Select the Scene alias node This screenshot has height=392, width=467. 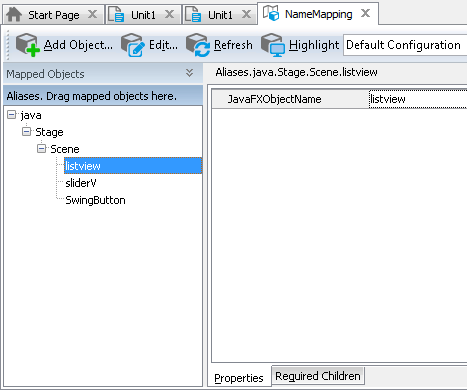click(65, 149)
